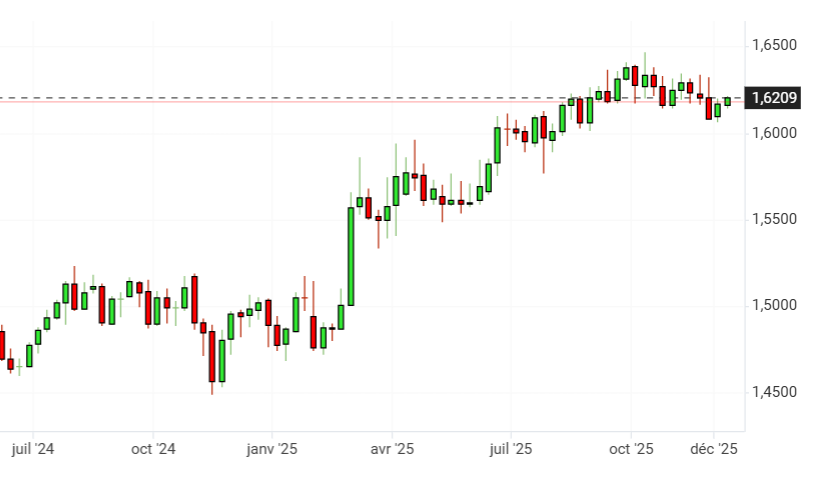Click the juil '25 date label

(510, 450)
